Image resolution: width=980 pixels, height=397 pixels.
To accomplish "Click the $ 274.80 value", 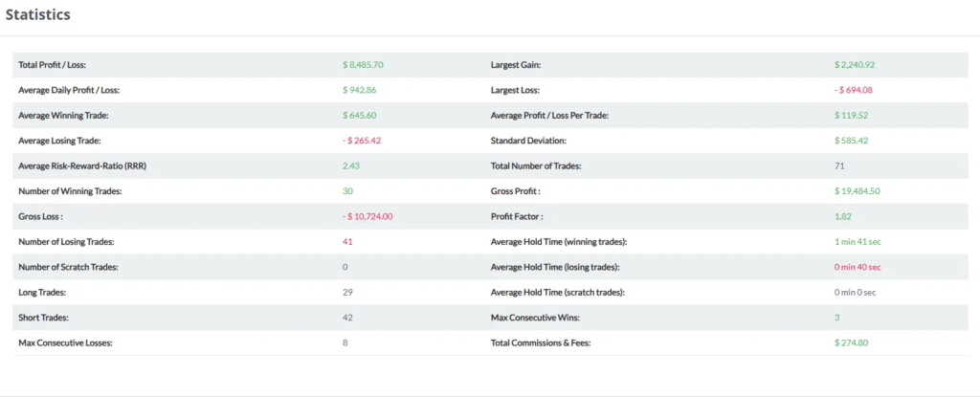I will [x=851, y=342].
